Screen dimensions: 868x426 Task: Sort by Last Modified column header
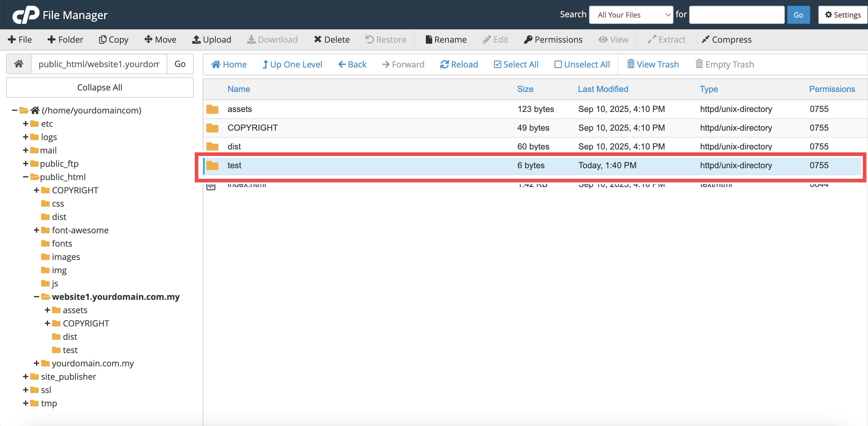coord(603,89)
